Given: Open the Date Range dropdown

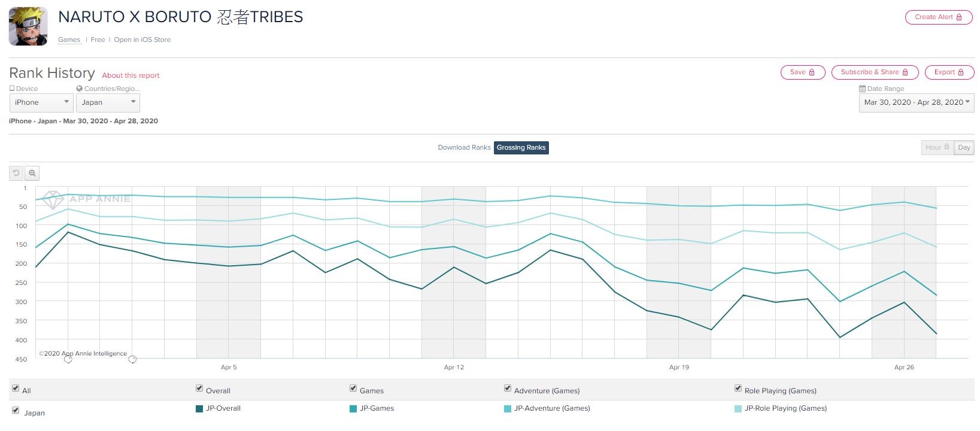Looking at the screenshot, I should pyautogui.click(x=916, y=102).
